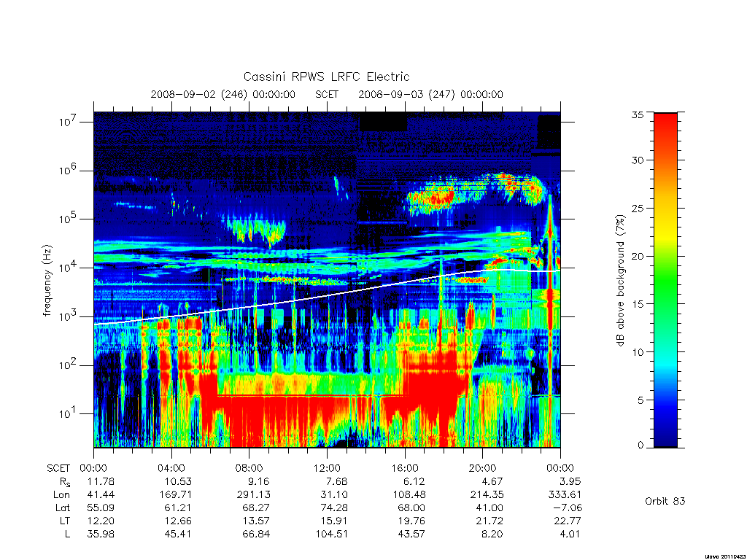The height and width of the screenshot is (560, 747).
Task: Select the L value "43.57"
Action: 411,534
